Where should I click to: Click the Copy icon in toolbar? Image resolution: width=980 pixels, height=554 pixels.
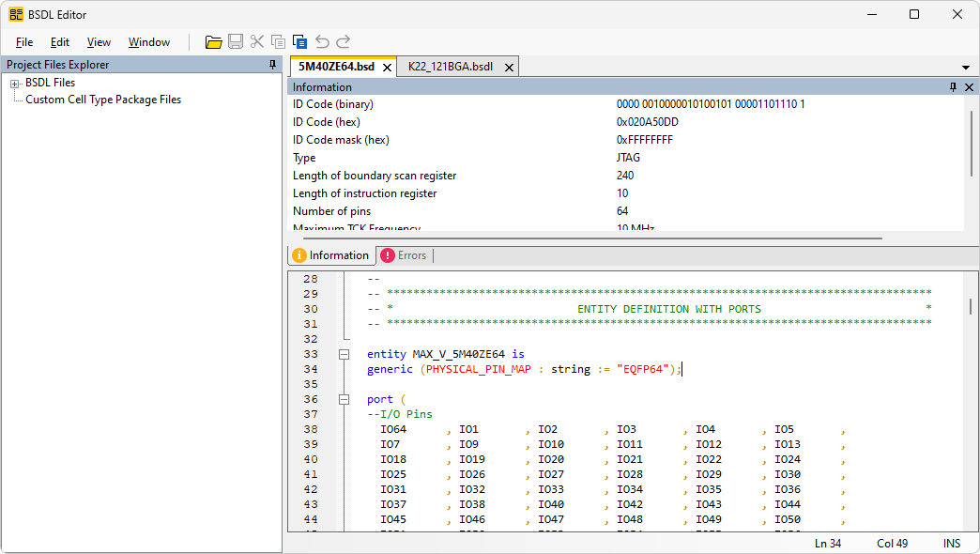point(279,41)
